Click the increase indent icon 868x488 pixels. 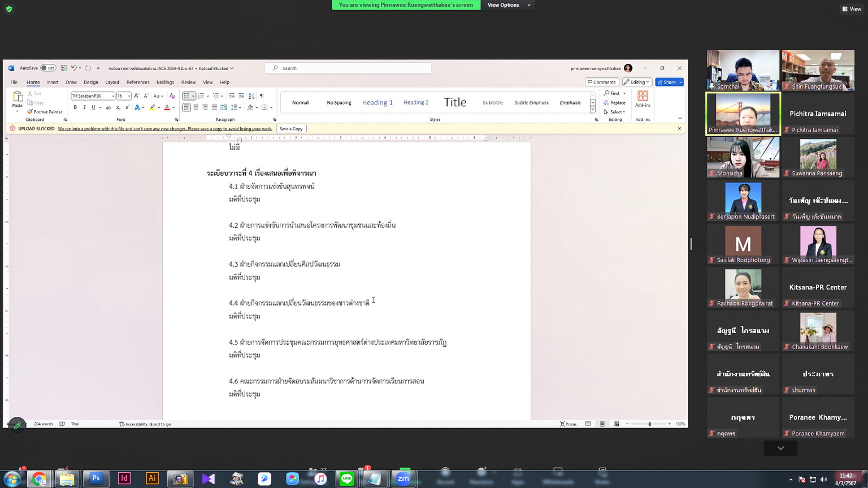pos(241,96)
